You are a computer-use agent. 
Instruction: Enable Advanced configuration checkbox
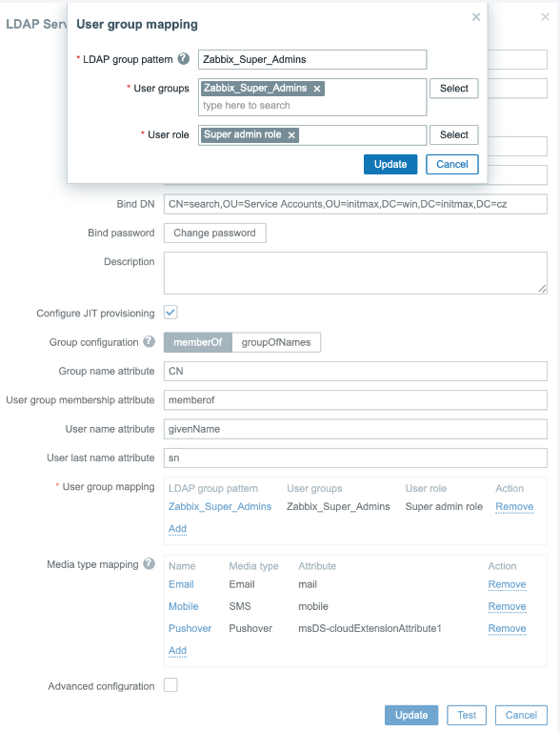(x=170, y=685)
